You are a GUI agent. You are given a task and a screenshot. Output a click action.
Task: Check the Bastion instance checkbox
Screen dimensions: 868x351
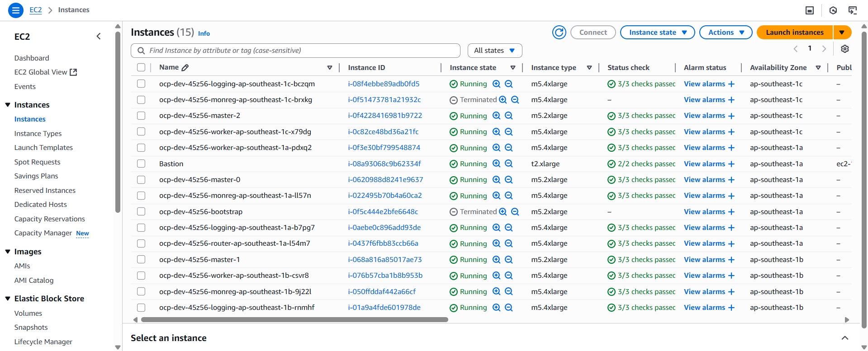pos(141,164)
